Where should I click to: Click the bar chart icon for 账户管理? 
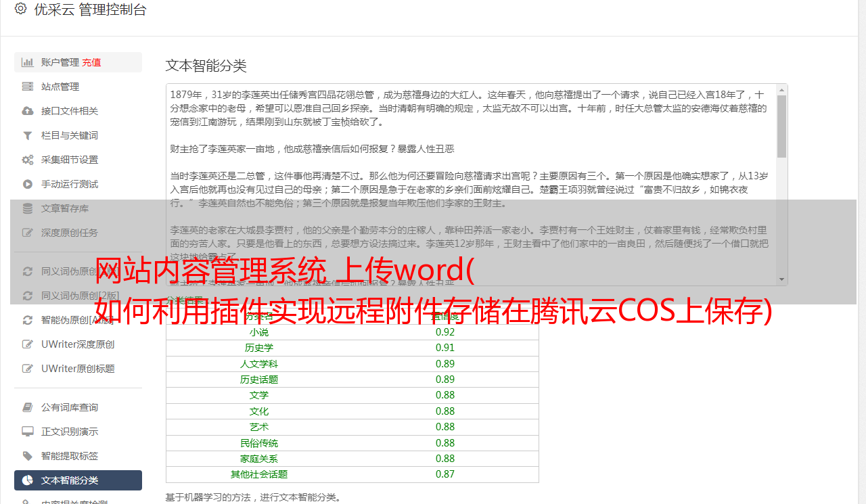click(28, 62)
